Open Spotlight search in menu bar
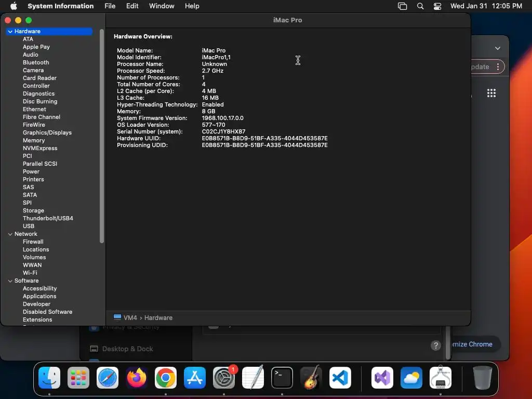This screenshot has width=532, height=399. (x=420, y=6)
